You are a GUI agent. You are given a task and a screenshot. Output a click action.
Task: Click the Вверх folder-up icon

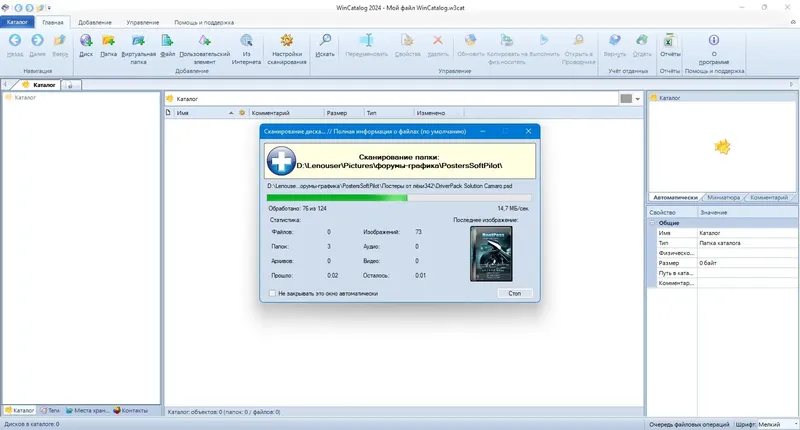pyautogui.click(x=60, y=40)
